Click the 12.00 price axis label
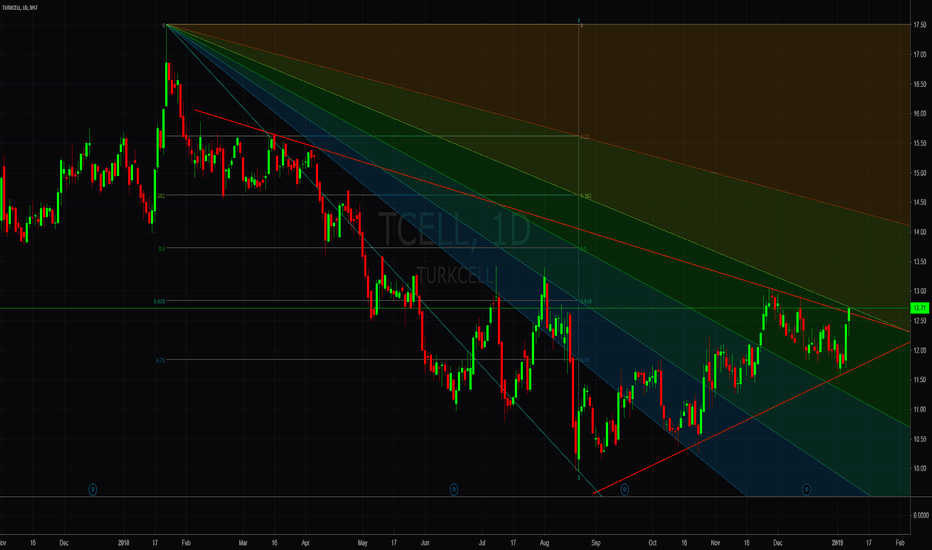This screenshot has width=932, height=550. pyautogui.click(x=920, y=350)
